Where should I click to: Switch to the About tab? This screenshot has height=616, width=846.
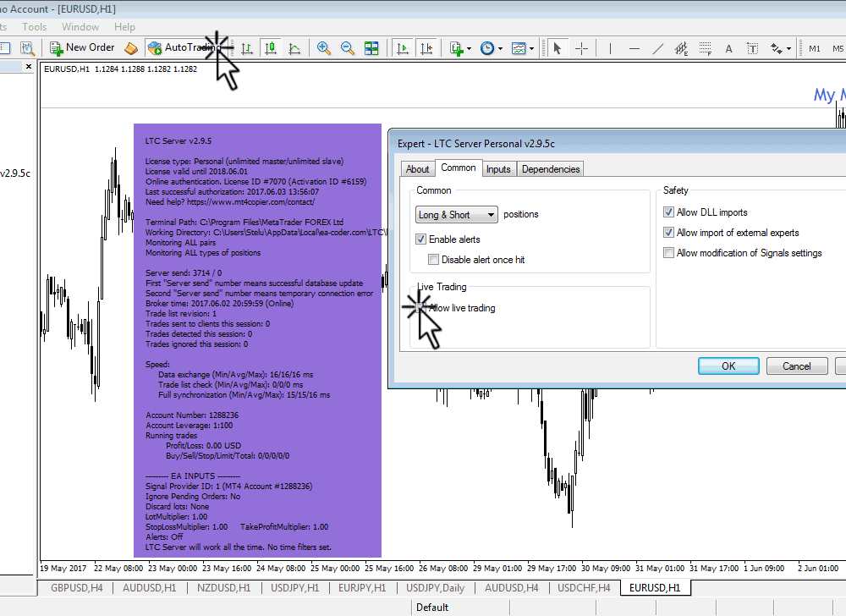(x=417, y=169)
